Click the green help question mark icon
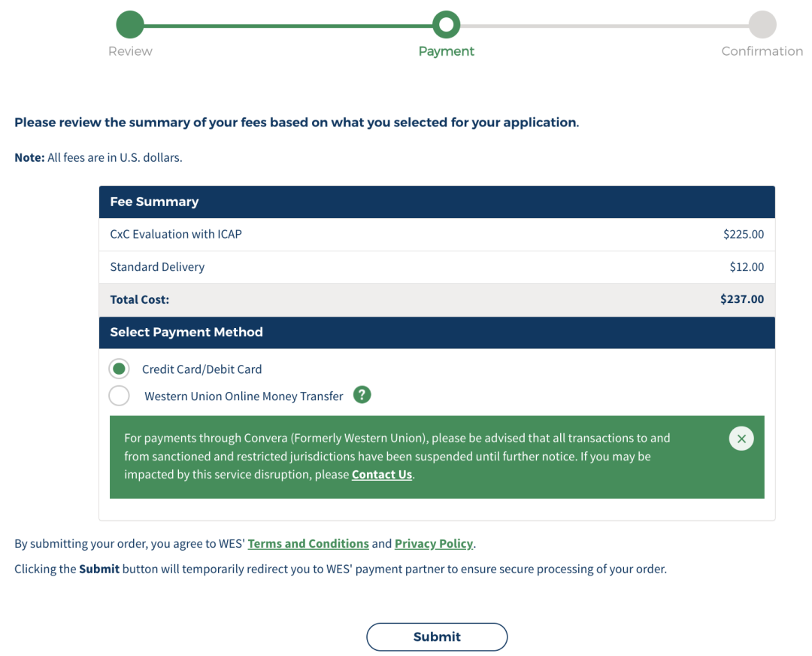 [x=362, y=395]
